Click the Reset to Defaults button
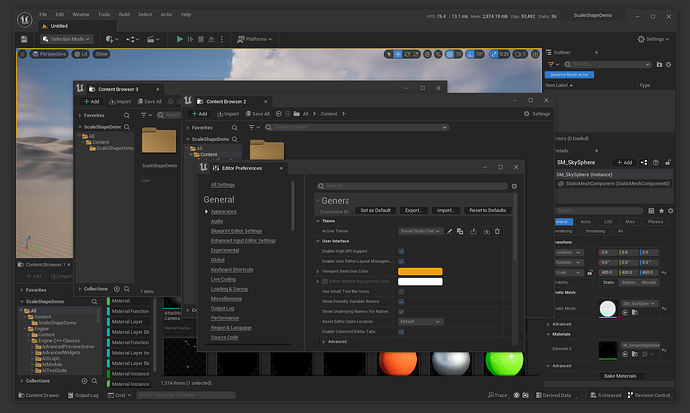 (487, 210)
